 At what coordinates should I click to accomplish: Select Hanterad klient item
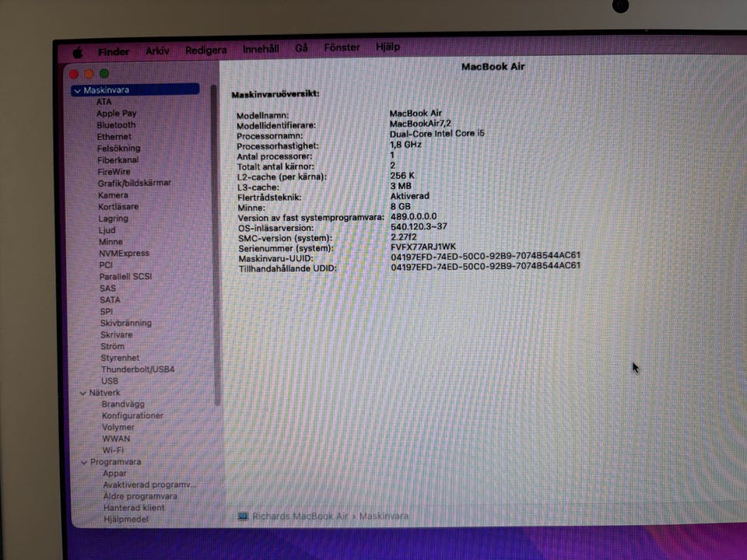[134, 508]
